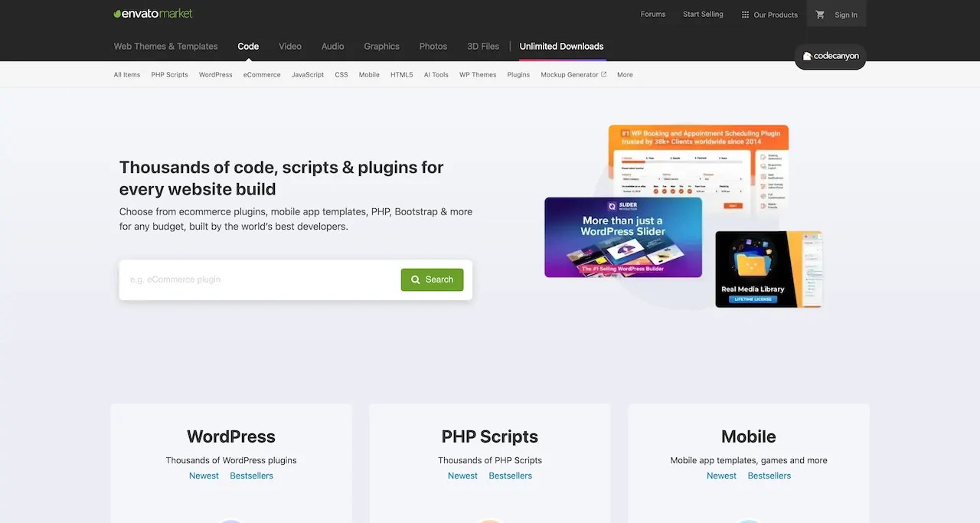Open Bestsellers under PHP Scripts
The height and width of the screenshot is (523, 980).
pos(510,476)
